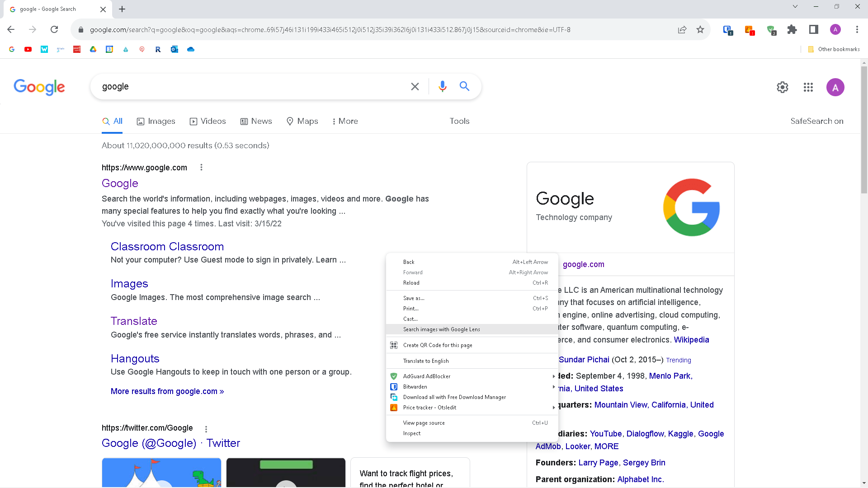Open the Wikipedia link in knowledge panel
Image resolution: width=868 pixels, height=488 pixels.
(x=691, y=339)
